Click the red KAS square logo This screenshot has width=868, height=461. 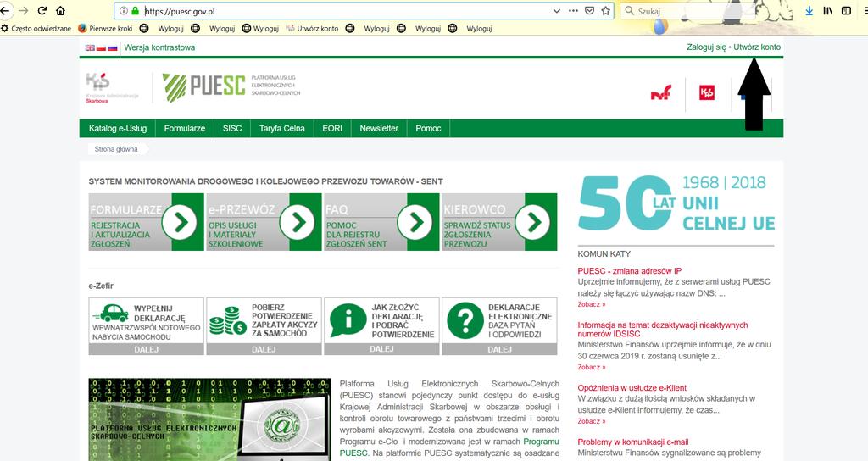click(x=707, y=93)
